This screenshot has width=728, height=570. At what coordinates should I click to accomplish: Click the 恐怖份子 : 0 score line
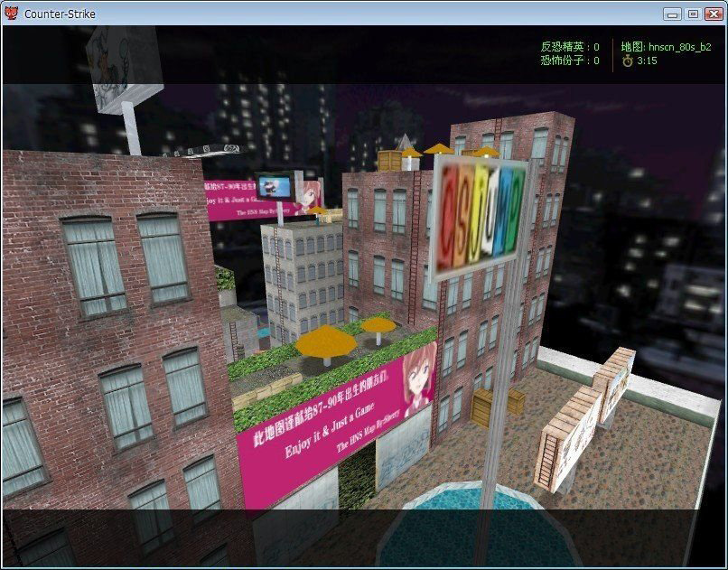(x=570, y=61)
